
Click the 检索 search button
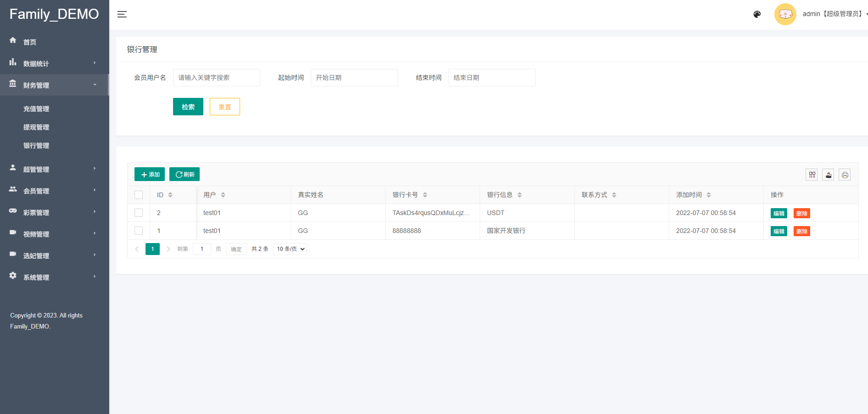point(188,106)
